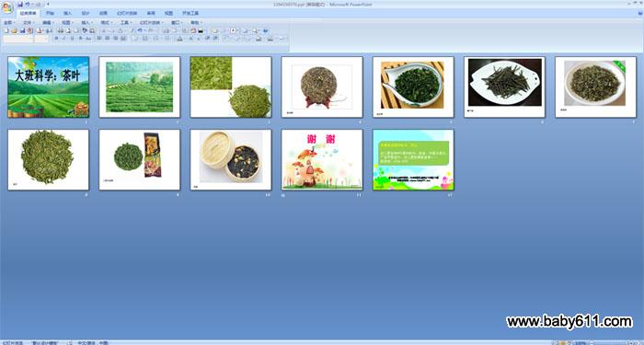
Task: Open the 工具 classic menu
Action: [x=126, y=23]
